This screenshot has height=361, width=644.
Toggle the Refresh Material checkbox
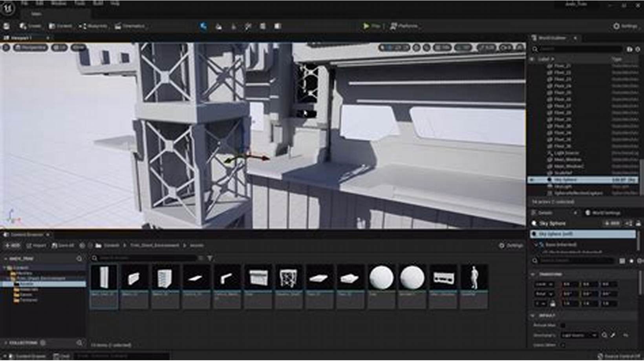pos(563,325)
